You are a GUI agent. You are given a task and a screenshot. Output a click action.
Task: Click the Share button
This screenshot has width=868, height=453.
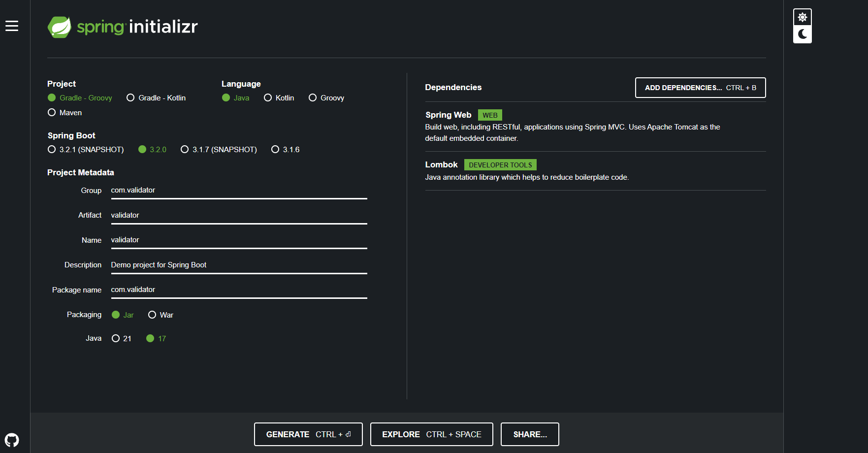[x=530, y=434]
